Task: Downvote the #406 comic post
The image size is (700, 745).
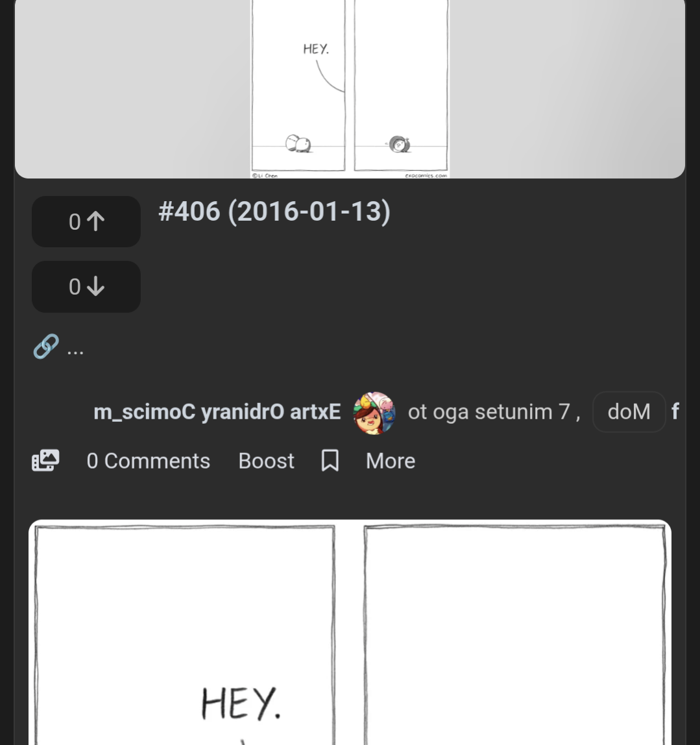Action: tap(86, 287)
